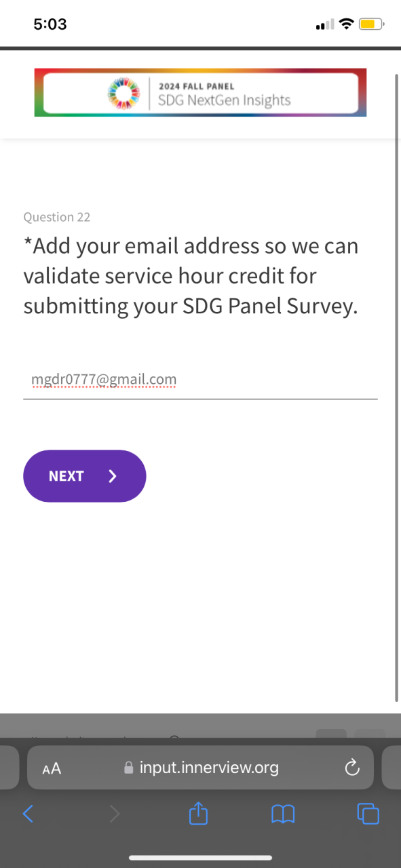401x868 pixels.
Task: Select the input.innerview.org address text
Action: click(x=209, y=768)
